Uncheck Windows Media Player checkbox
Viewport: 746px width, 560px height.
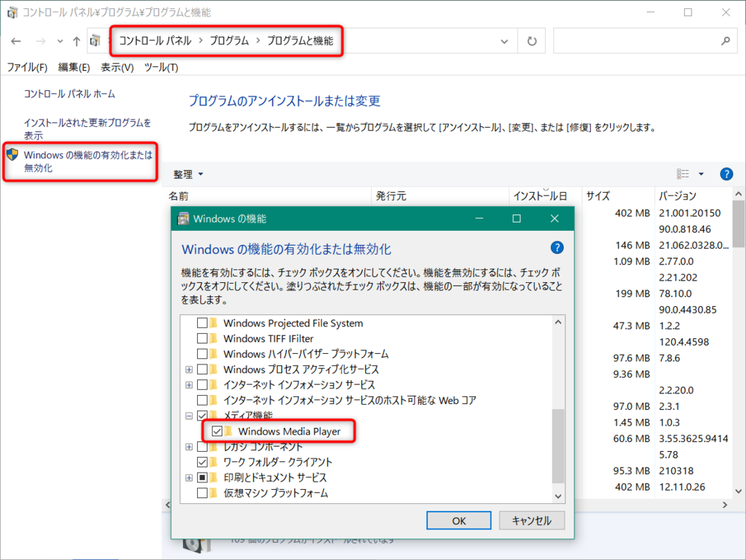pos(217,431)
